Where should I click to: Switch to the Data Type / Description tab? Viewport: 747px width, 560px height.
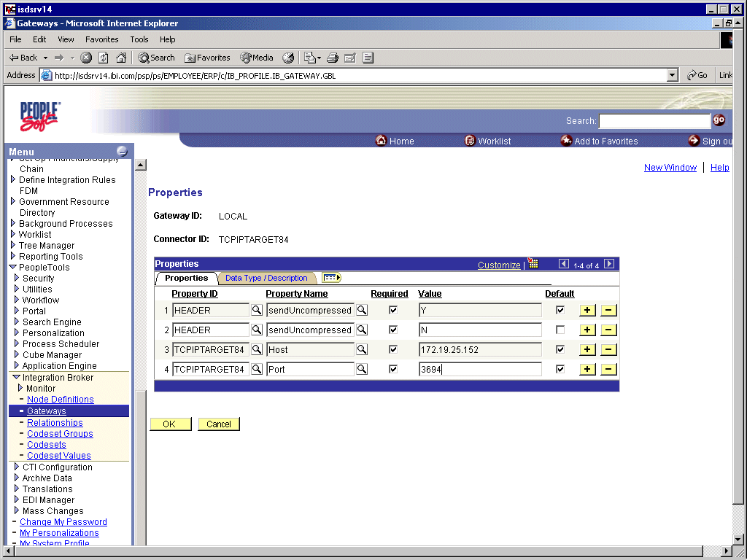(267, 278)
